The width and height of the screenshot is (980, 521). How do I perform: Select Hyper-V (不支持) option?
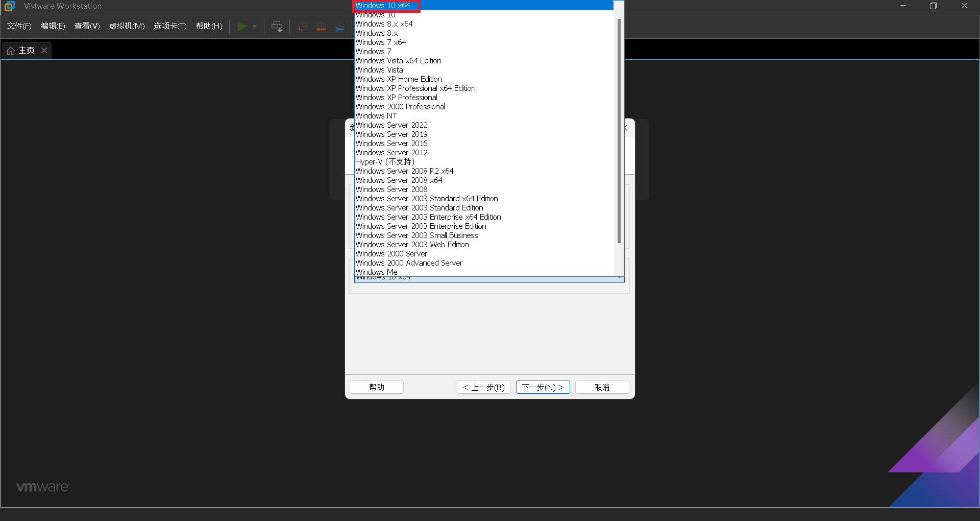pyautogui.click(x=484, y=162)
